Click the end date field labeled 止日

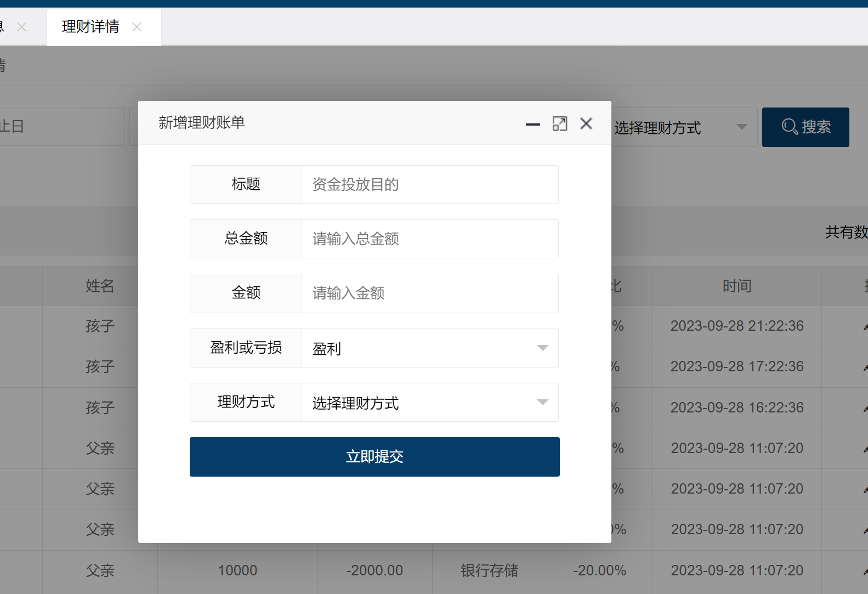coord(60,127)
